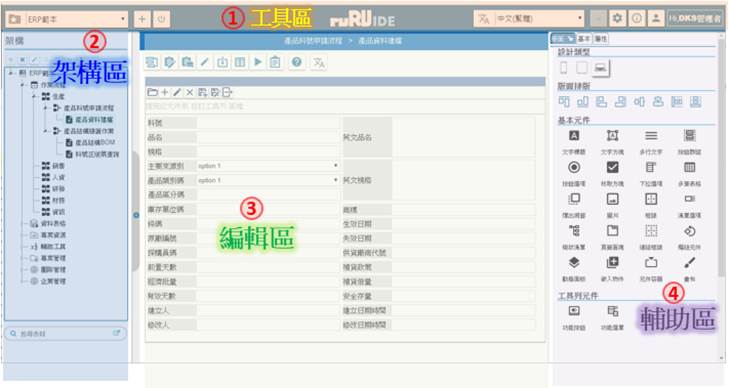Click the pencil icon in the form toolbar

(x=177, y=92)
